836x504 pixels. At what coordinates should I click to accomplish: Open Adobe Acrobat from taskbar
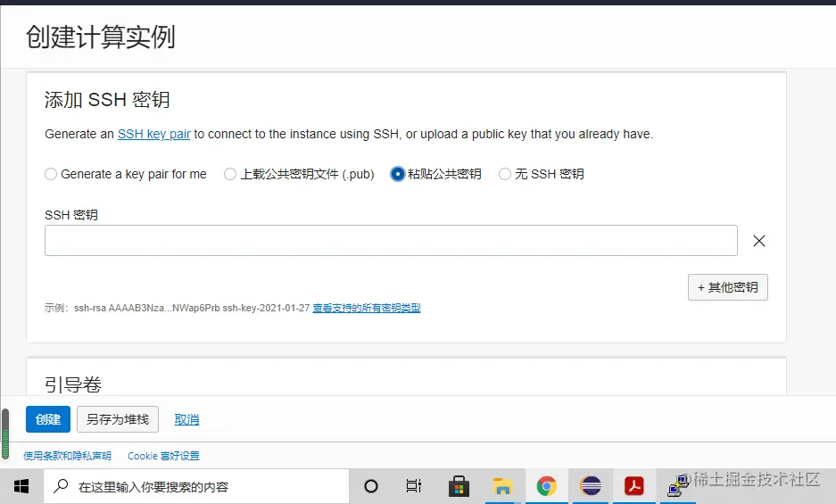(634, 486)
